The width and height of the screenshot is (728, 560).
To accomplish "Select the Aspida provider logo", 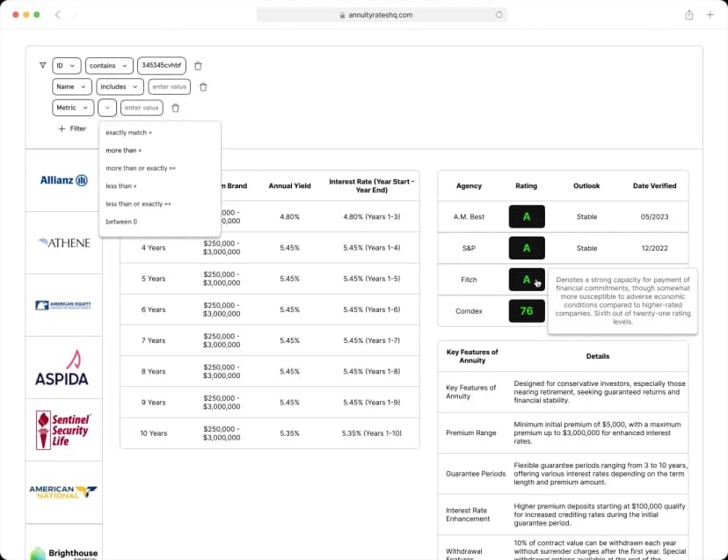I will (63, 367).
